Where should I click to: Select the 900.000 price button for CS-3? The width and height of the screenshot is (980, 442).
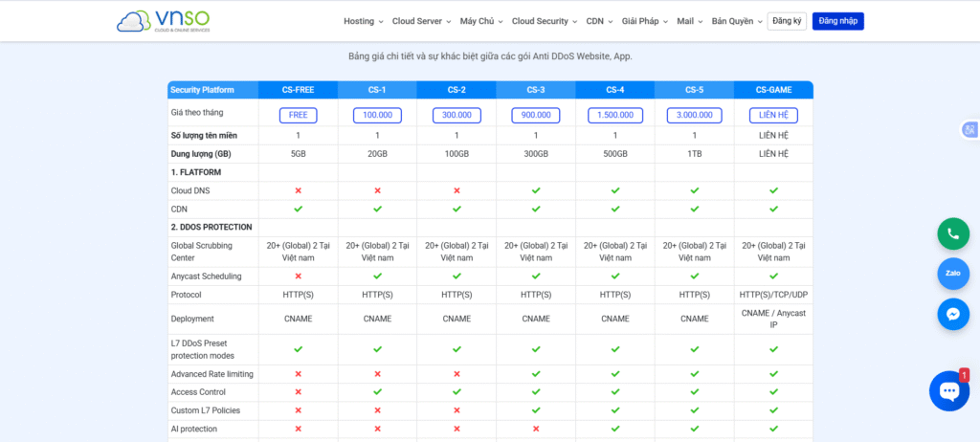(x=536, y=115)
